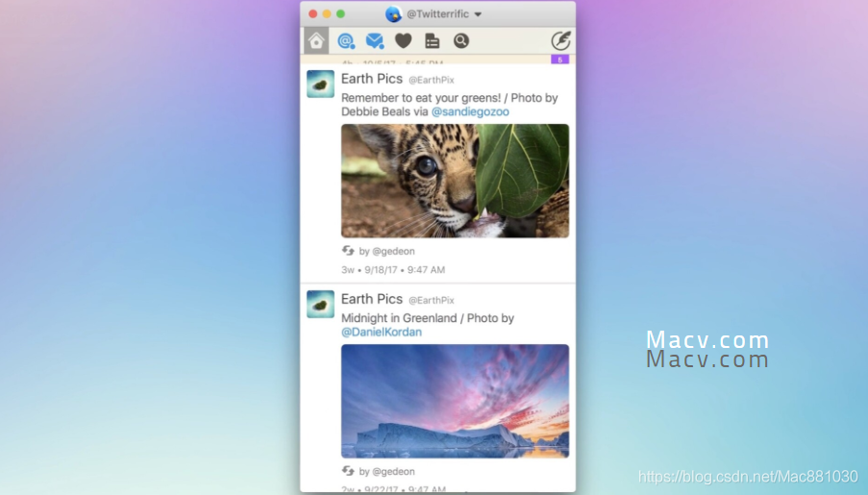Select 'by @gedeon' under the Greenland photo

tap(387, 472)
